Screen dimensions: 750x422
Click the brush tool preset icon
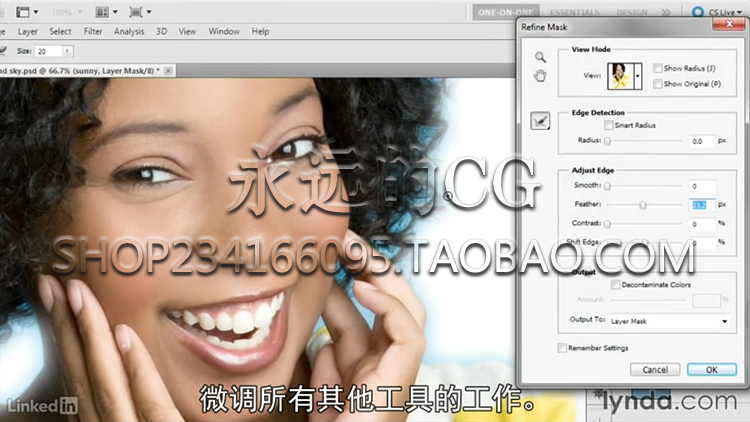(x=3, y=51)
